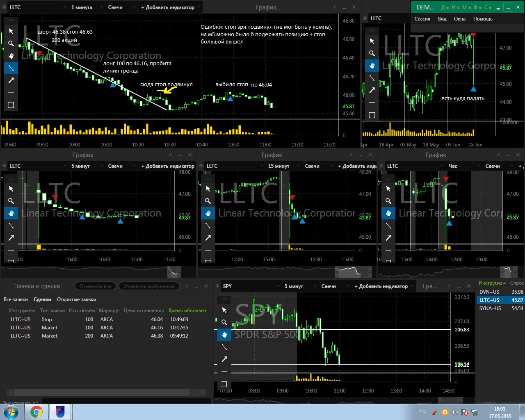Select the pointer tool in the 5 минут LLTC chart
Viewport: 525px width, 420px height.
(11, 189)
